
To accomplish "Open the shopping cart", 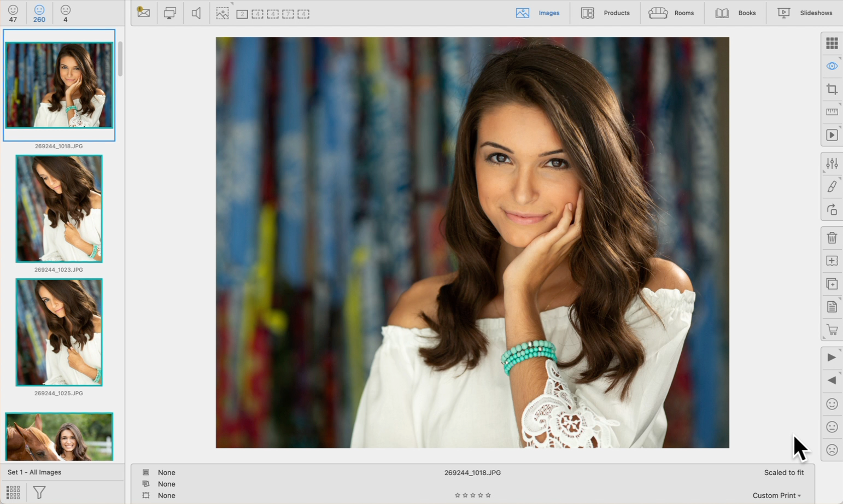I will click(x=832, y=330).
